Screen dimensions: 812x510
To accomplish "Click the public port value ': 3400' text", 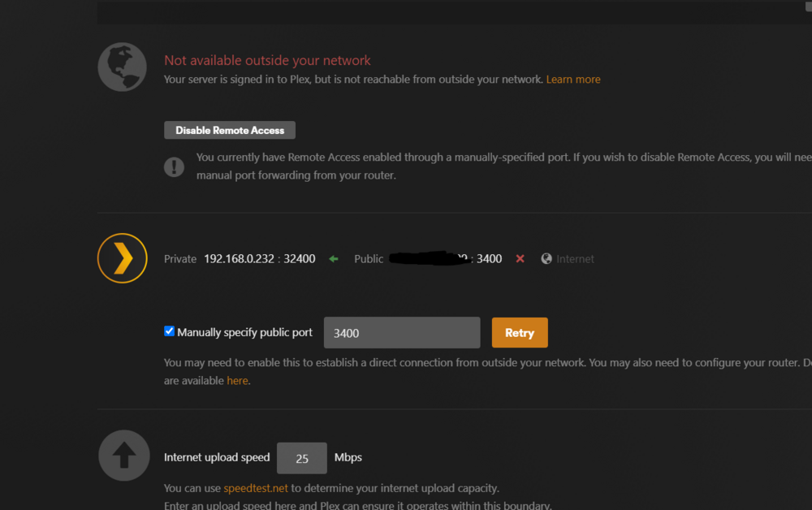I will click(x=486, y=258).
